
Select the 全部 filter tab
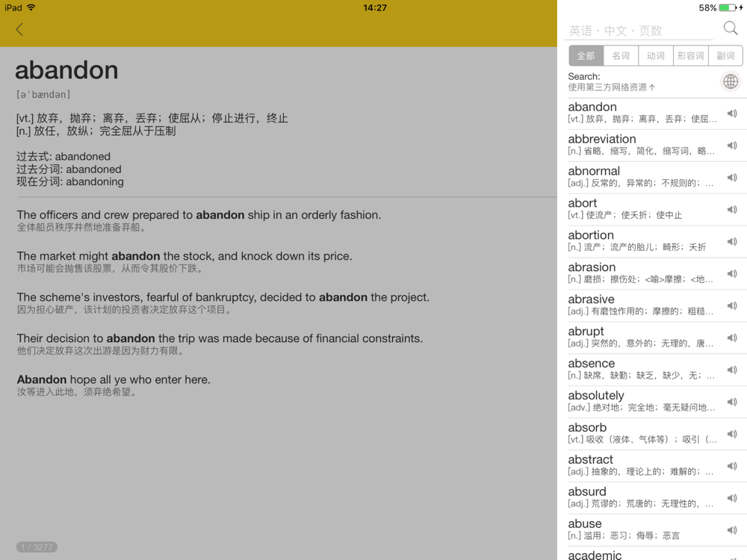[x=586, y=56]
